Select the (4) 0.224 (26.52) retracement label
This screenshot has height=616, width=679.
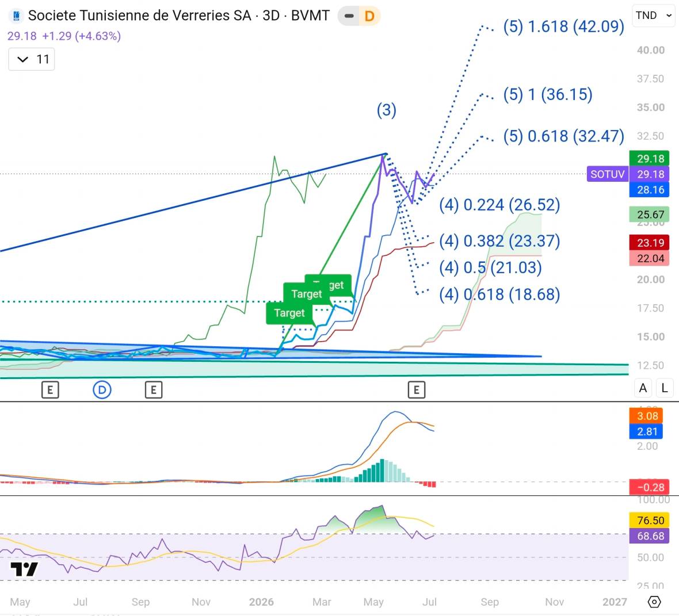[x=499, y=205]
